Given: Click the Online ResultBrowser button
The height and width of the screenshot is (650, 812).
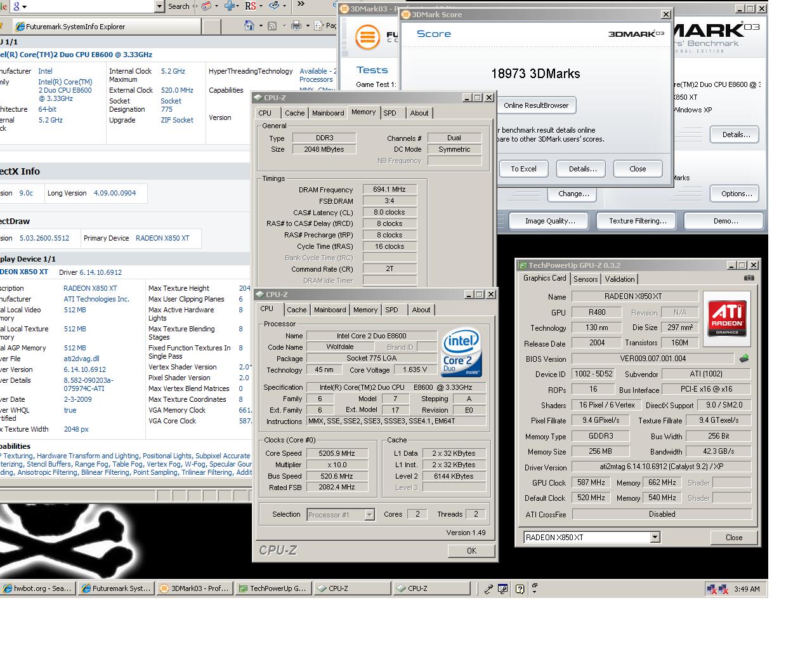Looking at the screenshot, I should tap(536, 105).
